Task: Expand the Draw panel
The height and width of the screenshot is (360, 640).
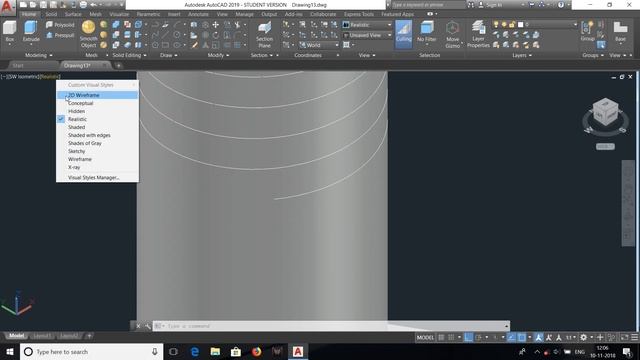Action: pos(169,55)
